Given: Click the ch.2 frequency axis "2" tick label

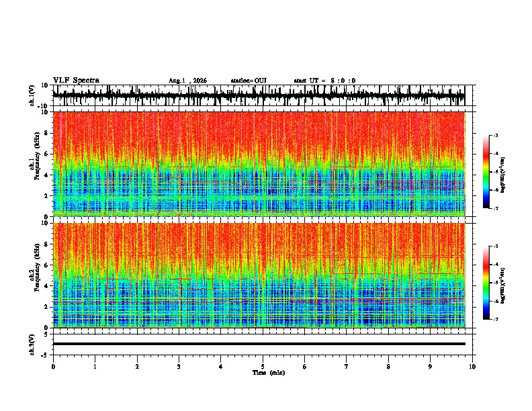Looking at the screenshot, I should click(46, 307).
